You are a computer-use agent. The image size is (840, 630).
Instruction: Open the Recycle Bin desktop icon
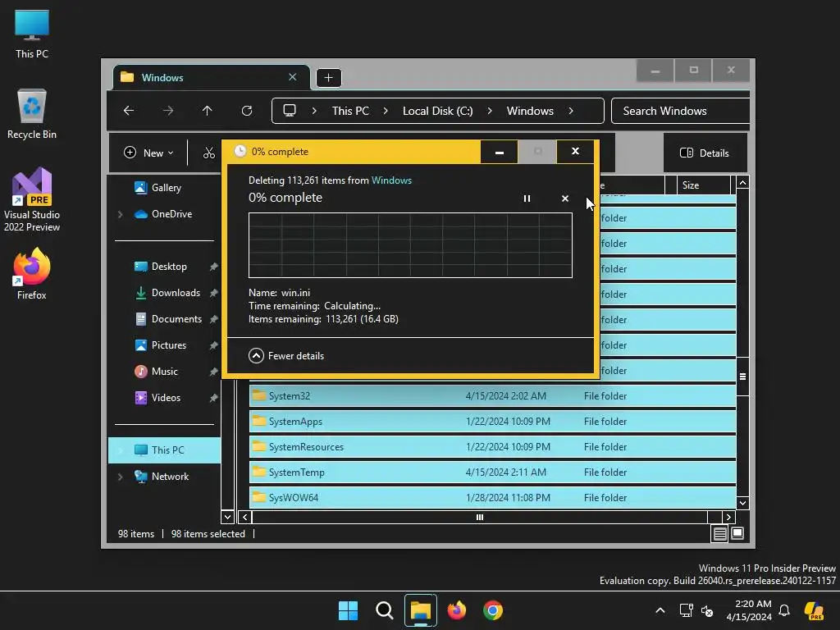click(32, 114)
